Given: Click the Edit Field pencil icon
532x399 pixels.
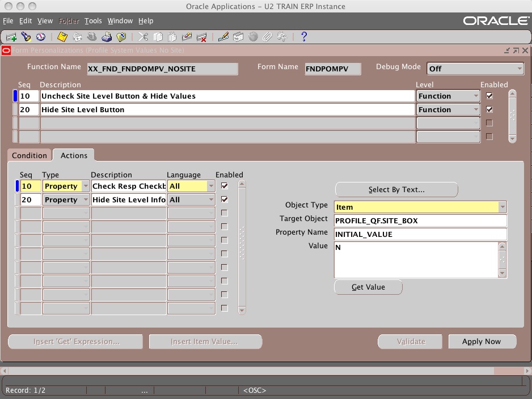Looking at the screenshot, I should [x=223, y=37].
